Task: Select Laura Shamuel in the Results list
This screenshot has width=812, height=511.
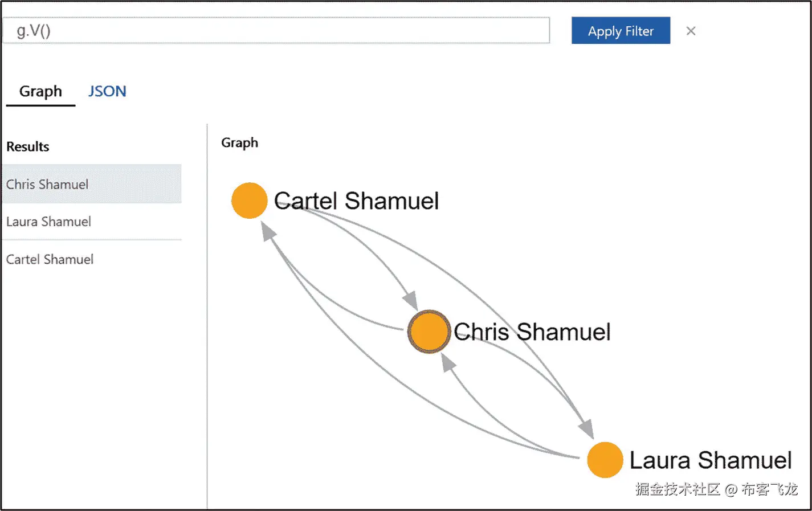Action: [x=49, y=222]
